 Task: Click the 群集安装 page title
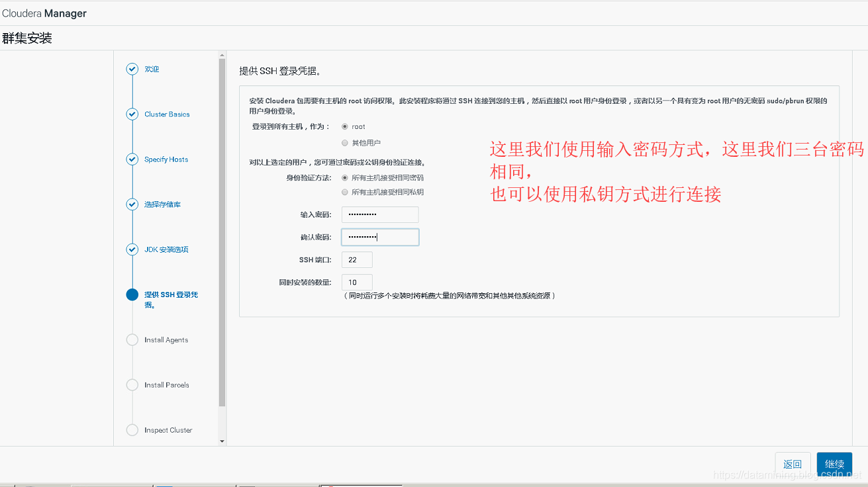[x=27, y=38]
